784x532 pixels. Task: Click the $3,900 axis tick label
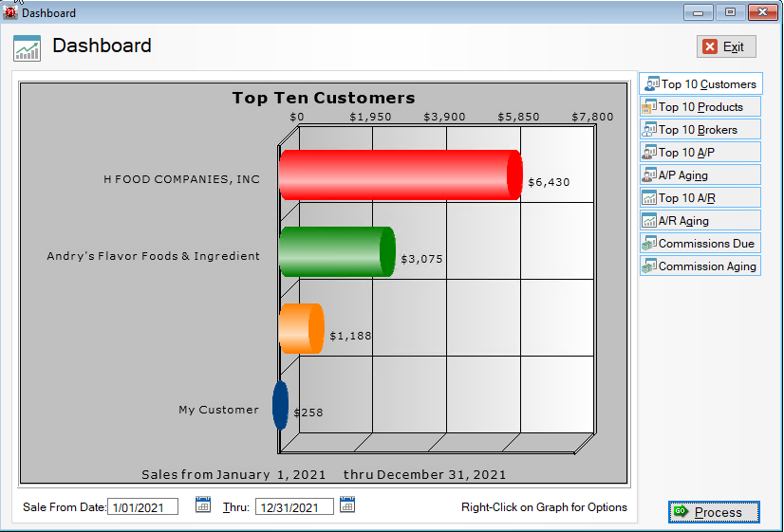click(444, 117)
